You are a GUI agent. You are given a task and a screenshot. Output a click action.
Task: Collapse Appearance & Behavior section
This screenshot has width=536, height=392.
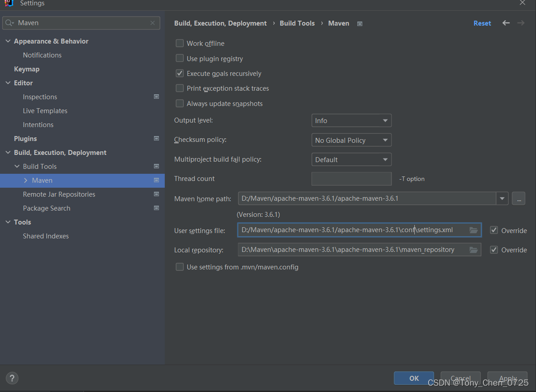point(8,41)
